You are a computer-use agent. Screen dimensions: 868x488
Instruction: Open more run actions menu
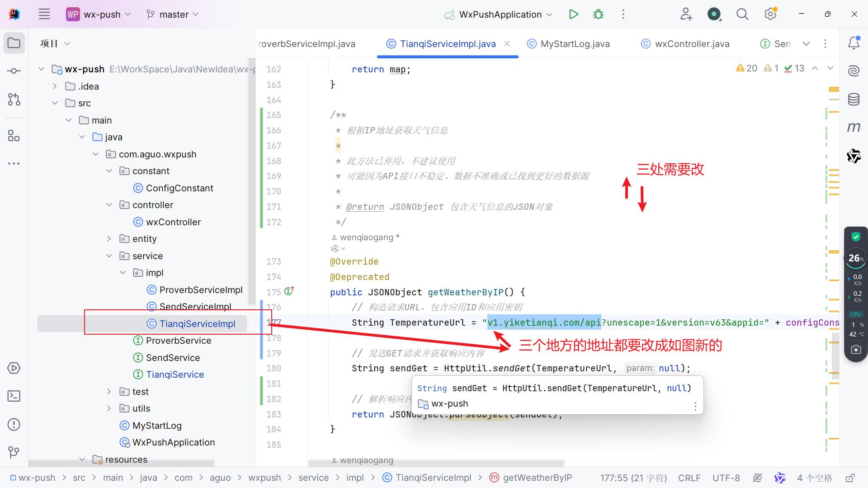coord(623,14)
